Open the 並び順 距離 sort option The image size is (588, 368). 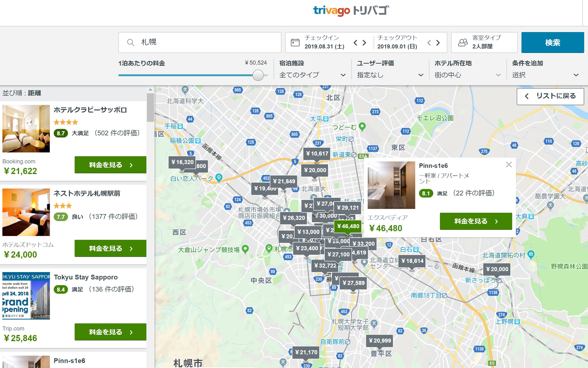(22, 93)
